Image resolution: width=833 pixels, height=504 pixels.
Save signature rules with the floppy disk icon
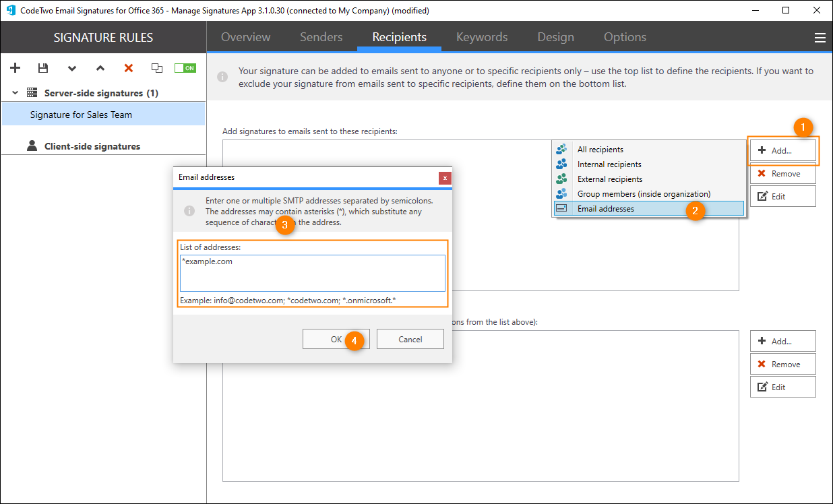[43, 68]
